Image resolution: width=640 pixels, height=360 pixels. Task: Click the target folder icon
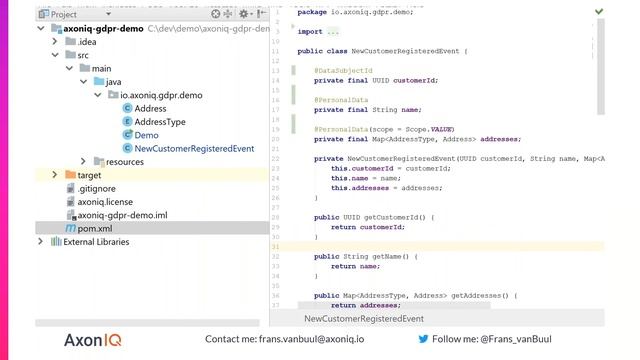[70, 175]
